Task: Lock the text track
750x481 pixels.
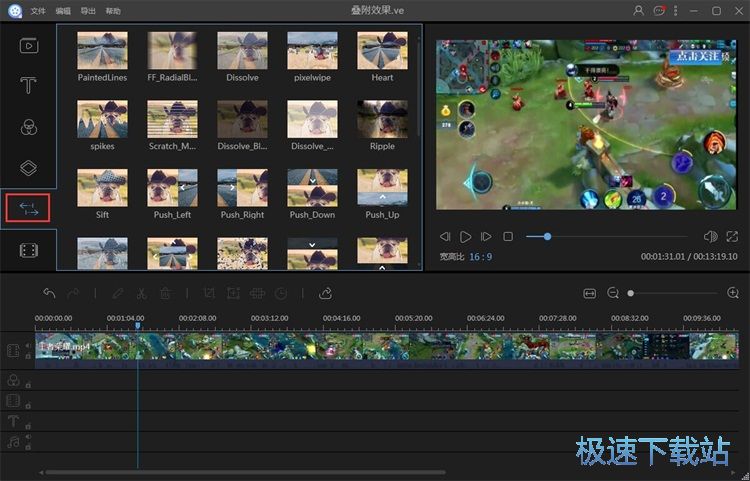Action: [x=28, y=426]
